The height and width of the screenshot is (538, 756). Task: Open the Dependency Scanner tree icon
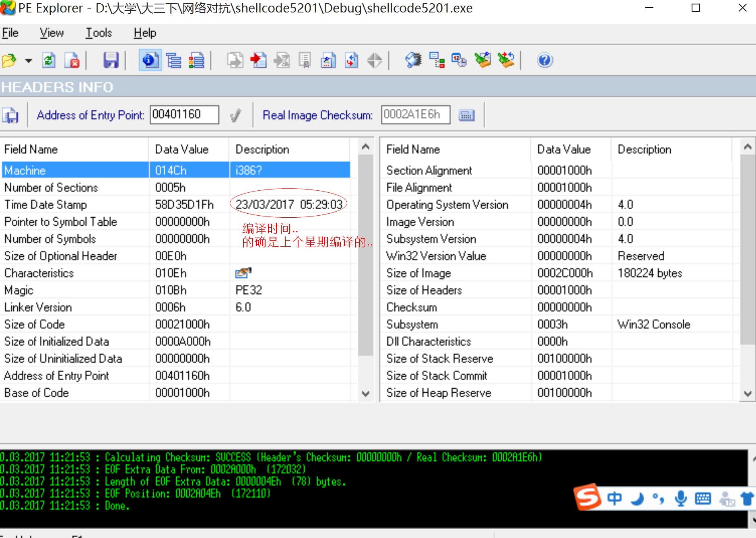click(x=437, y=60)
